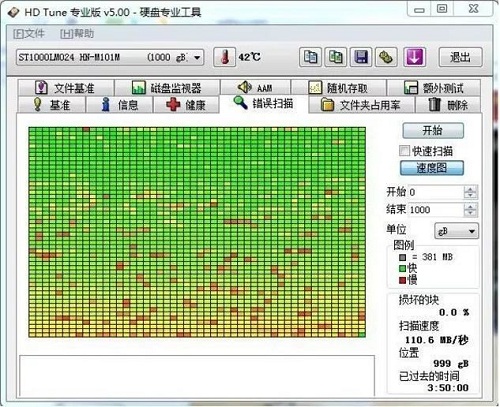
Task: Copy info to clipboard icon
Action: click(310, 57)
